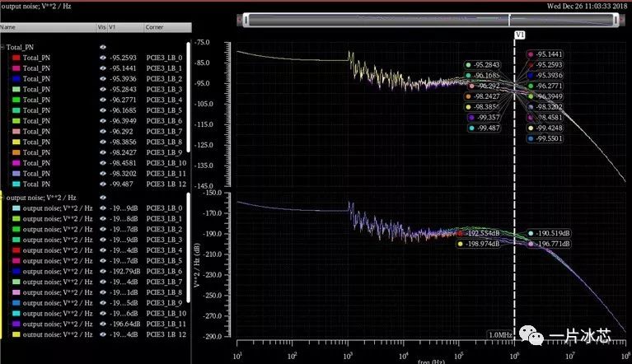Open the cyan swatch of Total_PN PCIE3_LB_12

16,184
